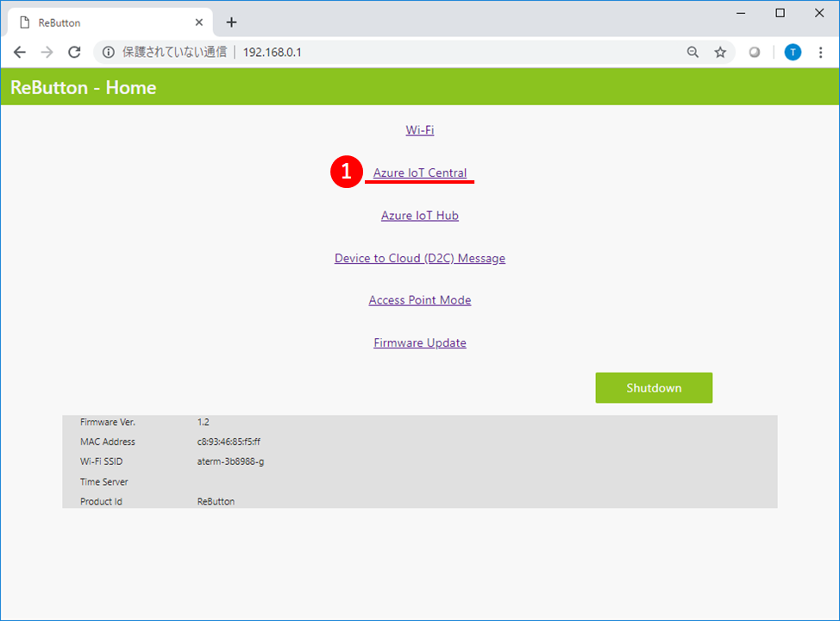The image size is (840, 621).
Task: Open the site information icon in address bar
Action: tap(108, 52)
